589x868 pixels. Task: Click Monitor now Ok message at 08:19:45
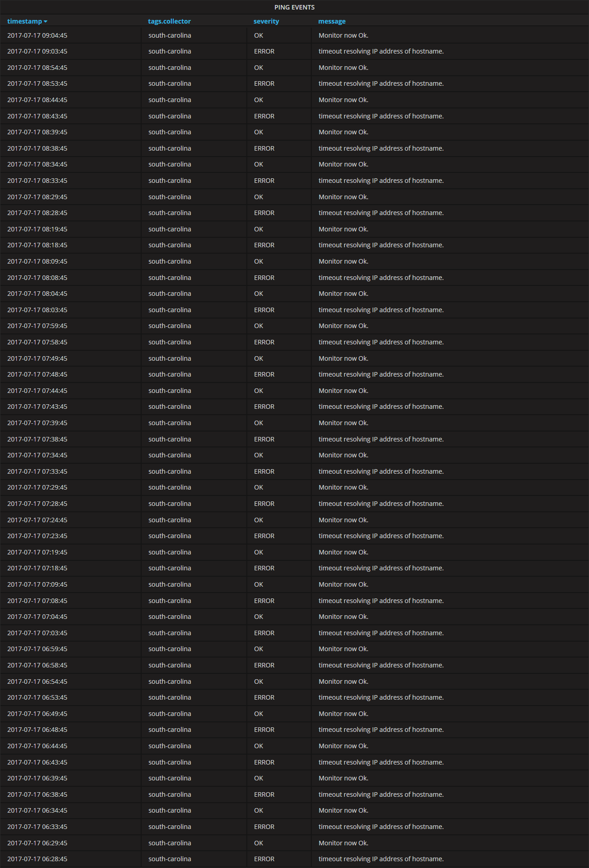click(343, 229)
